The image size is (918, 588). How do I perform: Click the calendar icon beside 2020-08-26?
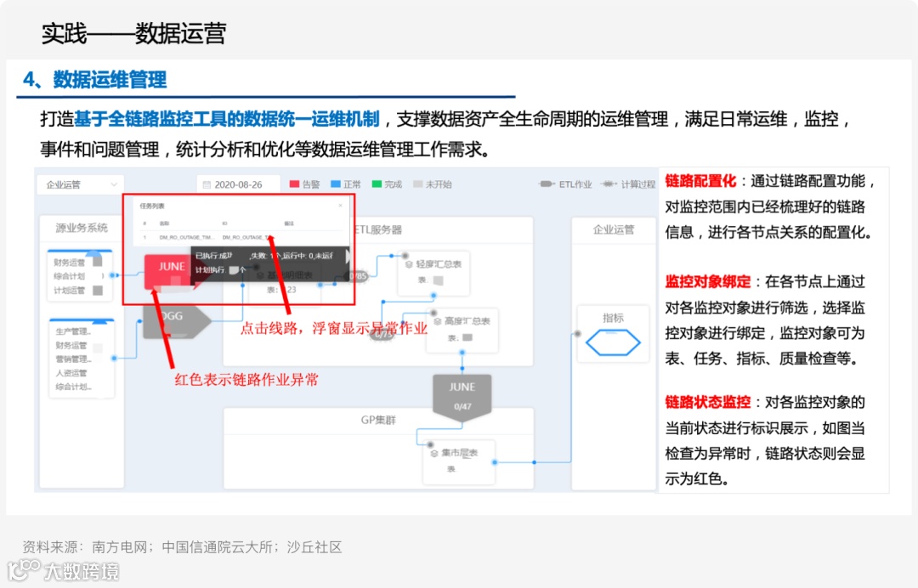206,185
